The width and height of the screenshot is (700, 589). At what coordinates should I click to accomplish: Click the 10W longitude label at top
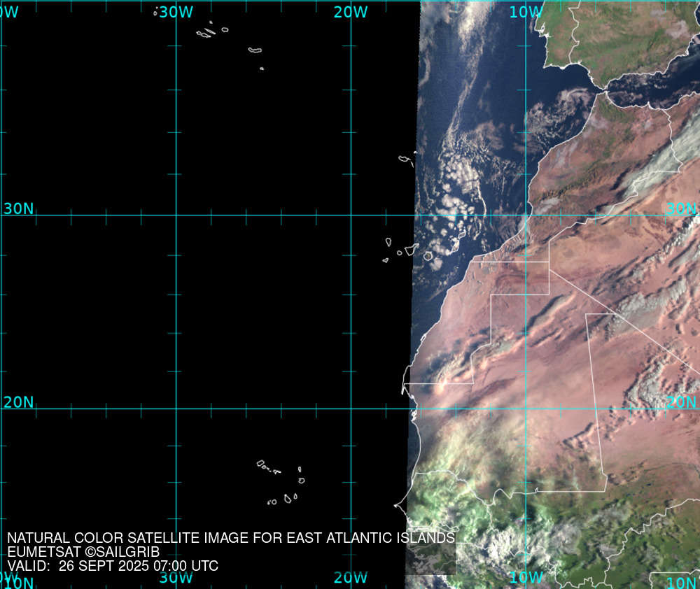(x=526, y=12)
